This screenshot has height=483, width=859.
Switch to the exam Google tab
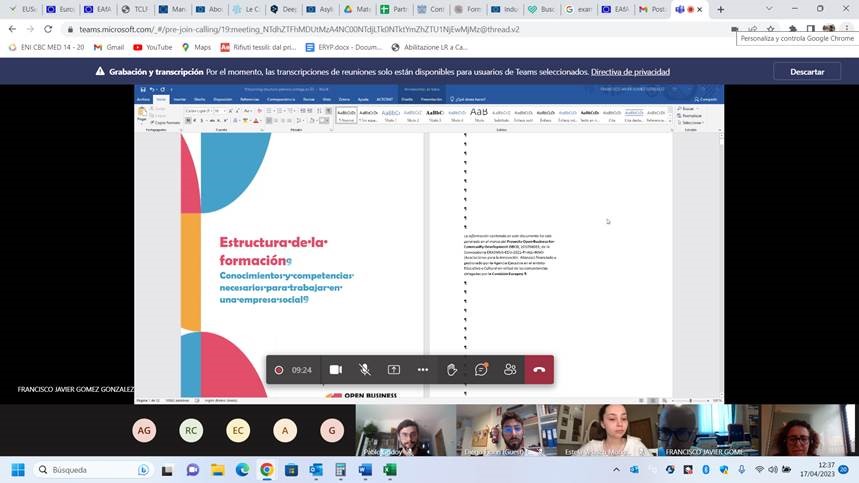point(579,9)
